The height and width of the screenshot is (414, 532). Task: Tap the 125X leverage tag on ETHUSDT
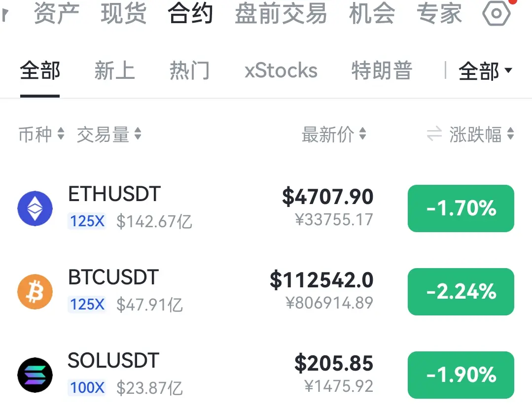coord(87,221)
